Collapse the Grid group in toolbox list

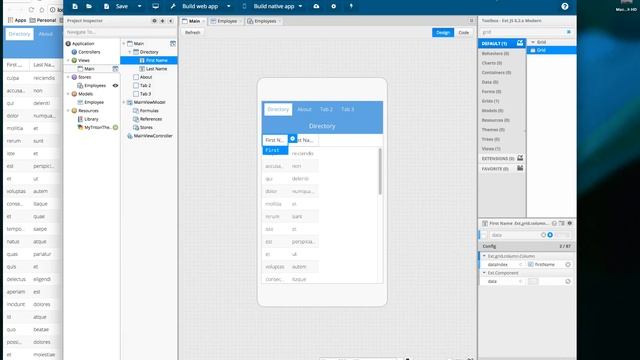(533, 42)
